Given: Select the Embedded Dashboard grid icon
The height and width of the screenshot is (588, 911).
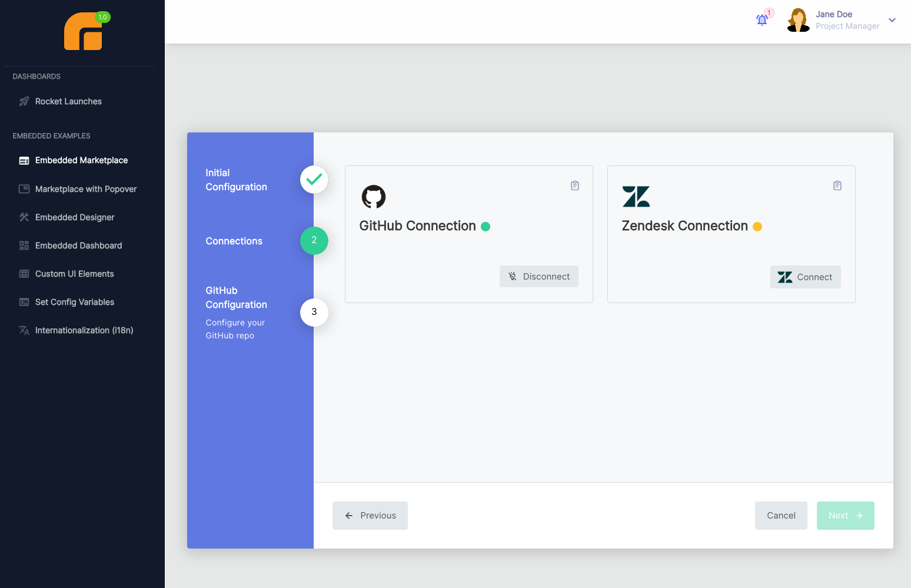Looking at the screenshot, I should tap(24, 245).
